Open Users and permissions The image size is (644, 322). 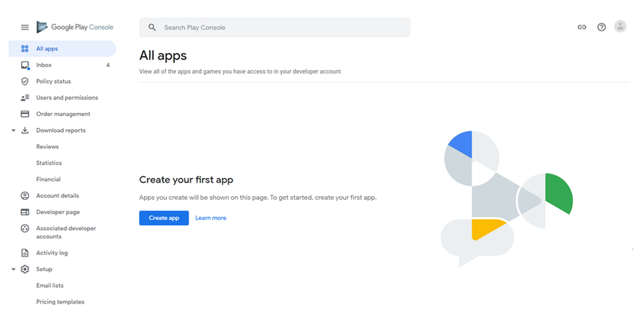pos(67,97)
